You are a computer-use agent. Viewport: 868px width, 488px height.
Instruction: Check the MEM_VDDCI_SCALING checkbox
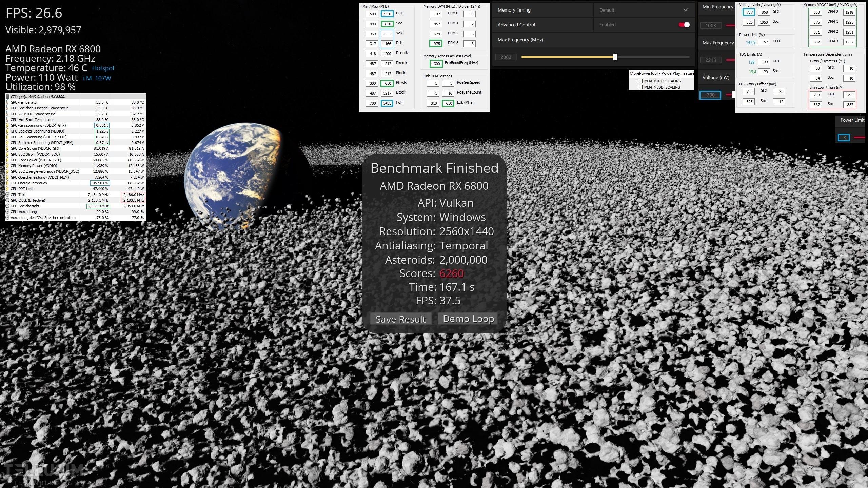(x=640, y=81)
